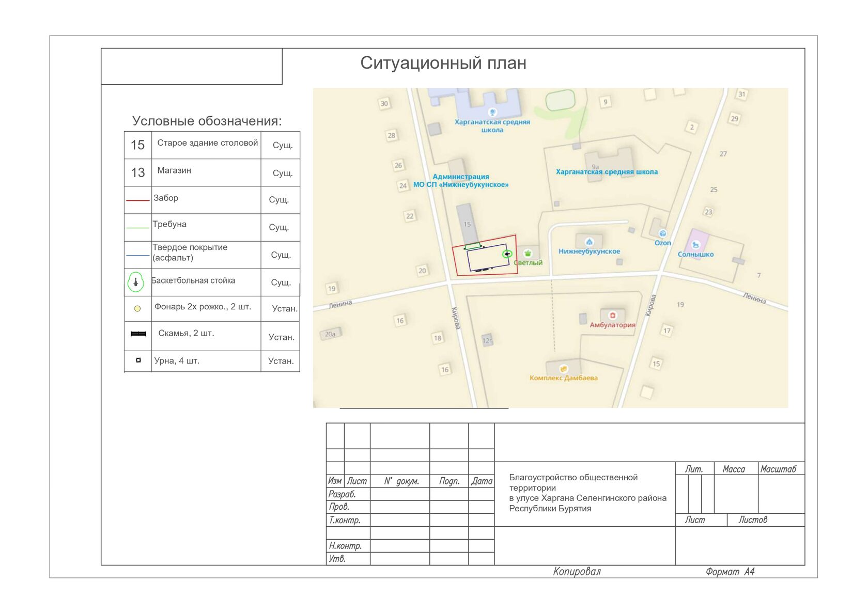Select Сущ. status in the Магазин row
The height and width of the screenshot is (613, 868).
(x=283, y=173)
